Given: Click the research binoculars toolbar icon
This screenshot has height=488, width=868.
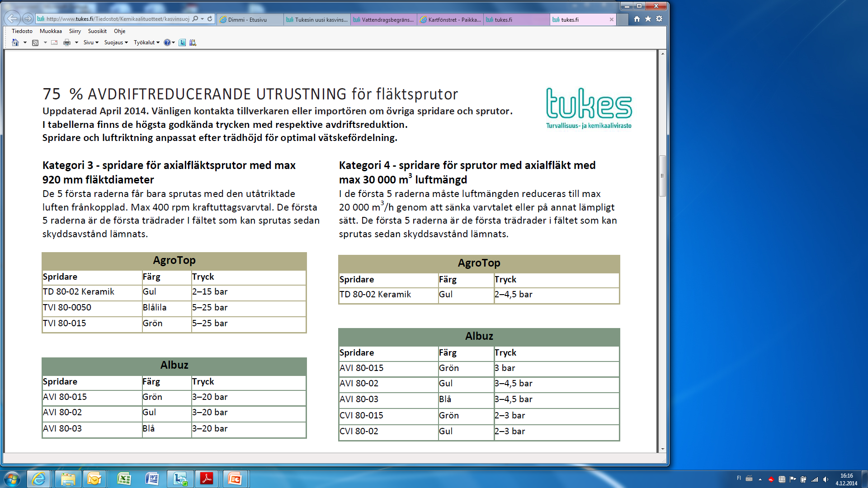Looking at the screenshot, I should tap(193, 42).
